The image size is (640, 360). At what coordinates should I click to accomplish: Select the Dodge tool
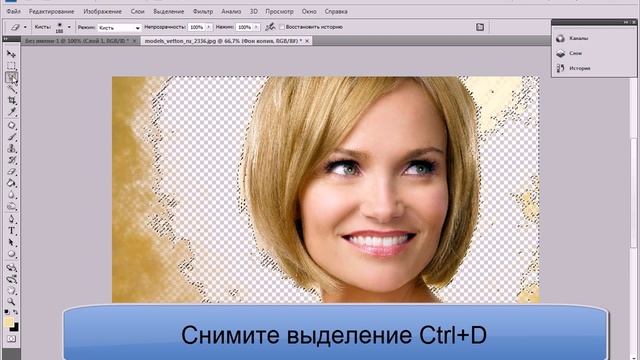tap(11, 206)
